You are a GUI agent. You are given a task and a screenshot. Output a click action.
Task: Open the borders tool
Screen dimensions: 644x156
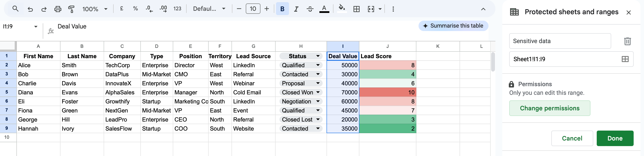[356, 9]
